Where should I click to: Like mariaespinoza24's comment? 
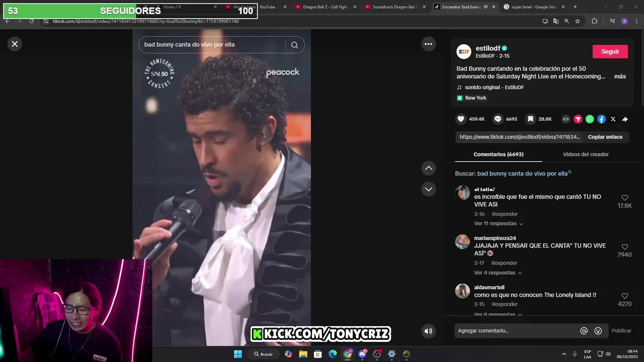pos(624,247)
